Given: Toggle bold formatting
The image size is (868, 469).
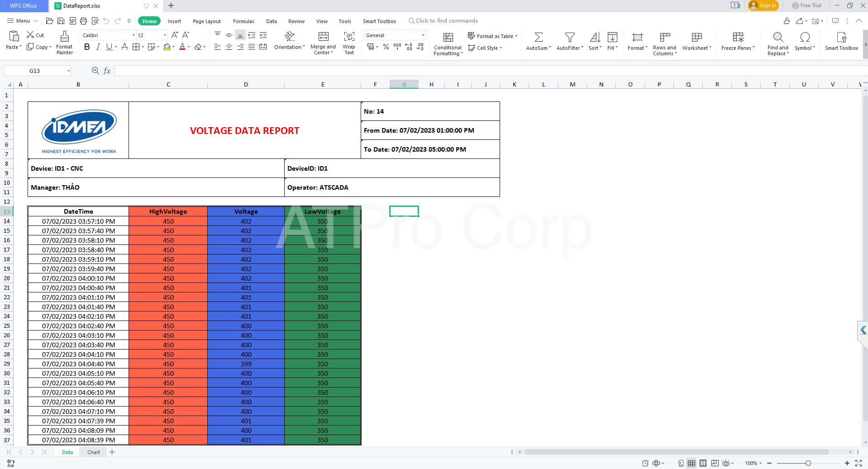Looking at the screenshot, I should point(87,47).
